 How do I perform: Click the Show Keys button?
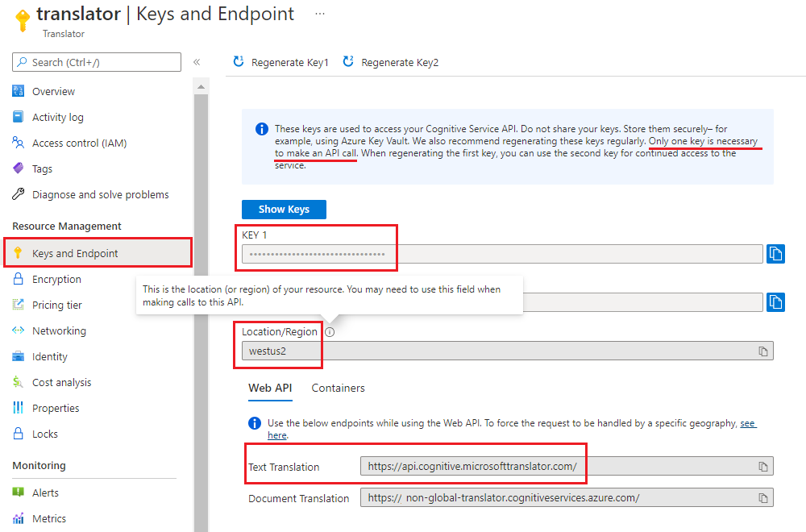pos(284,210)
